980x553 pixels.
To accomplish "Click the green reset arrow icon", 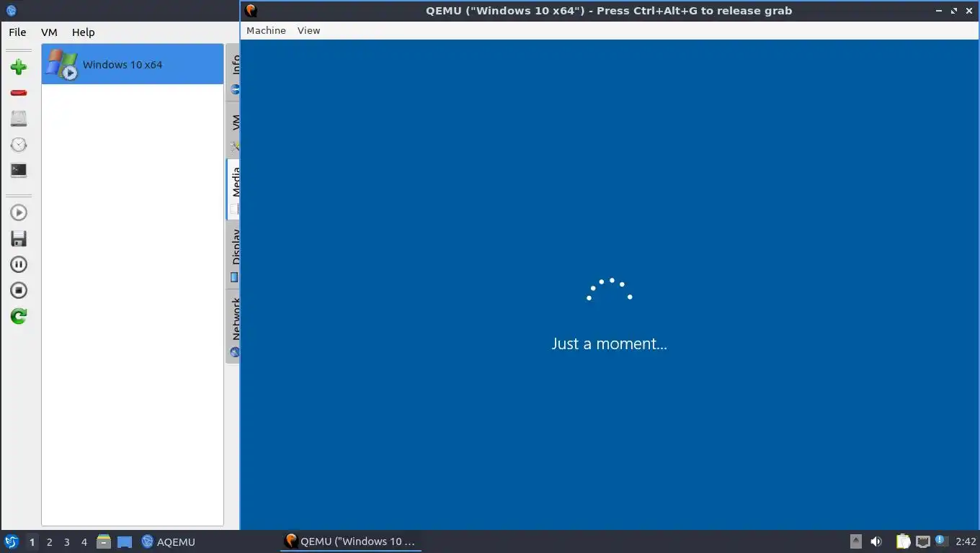I will (x=19, y=316).
